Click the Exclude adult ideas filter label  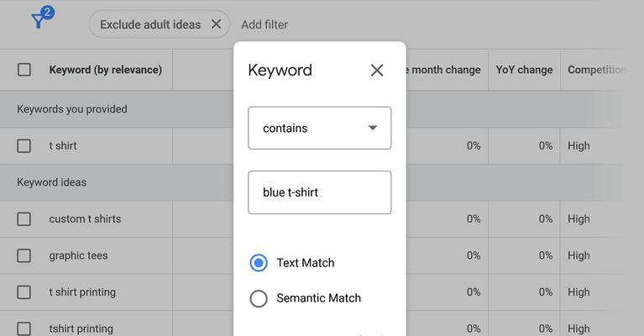coord(150,24)
